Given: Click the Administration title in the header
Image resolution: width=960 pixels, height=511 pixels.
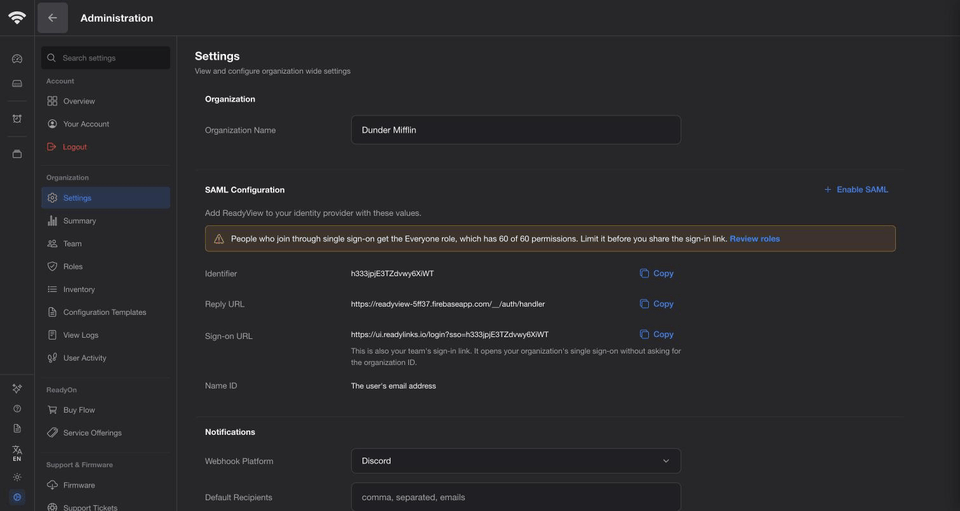Looking at the screenshot, I should (116, 18).
